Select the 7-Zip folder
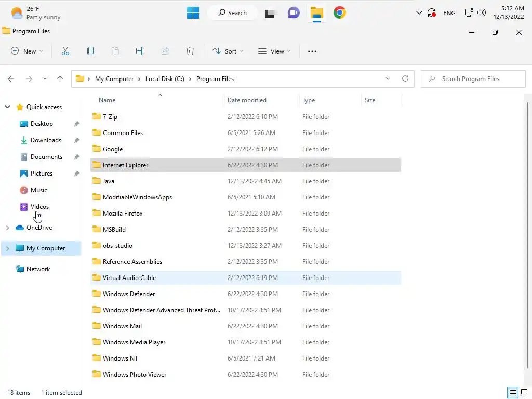 click(x=246, y=117)
